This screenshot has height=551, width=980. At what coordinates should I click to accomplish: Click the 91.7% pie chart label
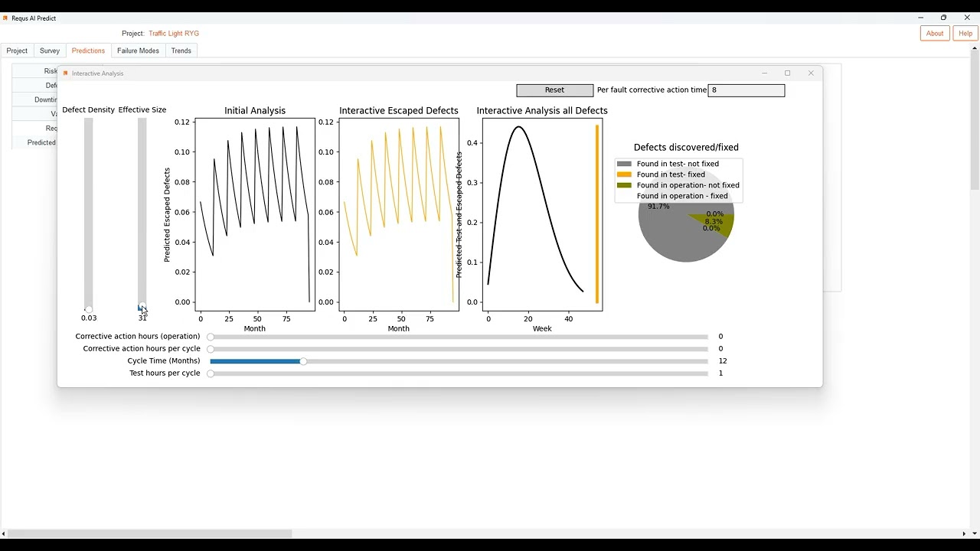tap(658, 207)
